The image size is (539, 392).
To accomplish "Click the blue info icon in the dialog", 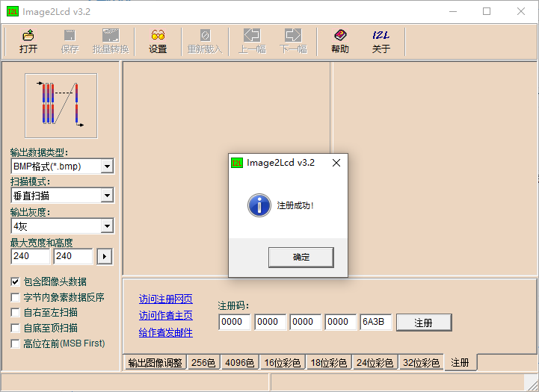I will coord(259,205).
